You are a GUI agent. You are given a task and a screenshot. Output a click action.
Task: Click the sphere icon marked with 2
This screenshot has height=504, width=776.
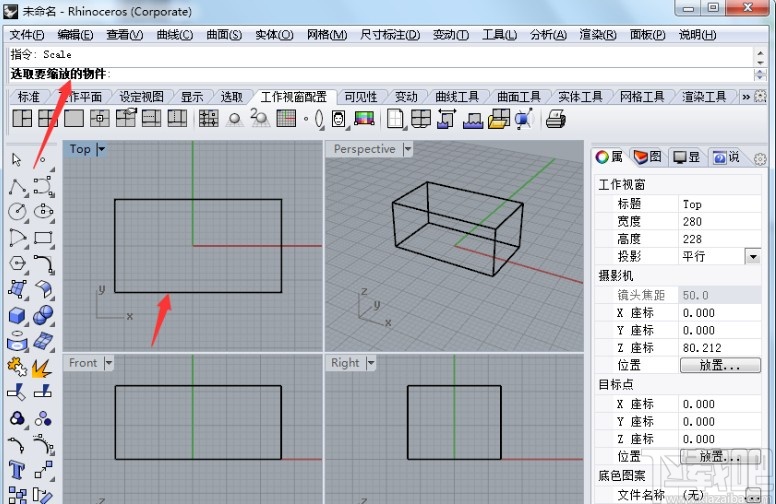pyautogui.click(x=260, y=118)
